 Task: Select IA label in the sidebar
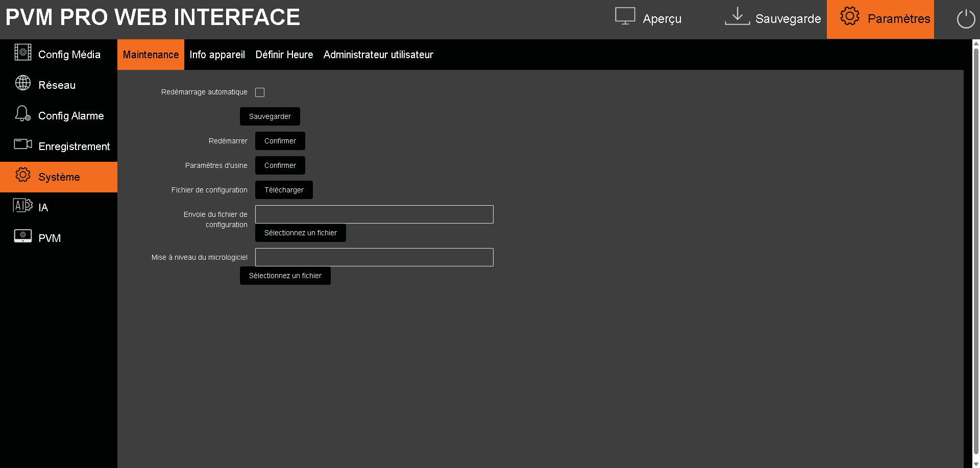point(43,208)
